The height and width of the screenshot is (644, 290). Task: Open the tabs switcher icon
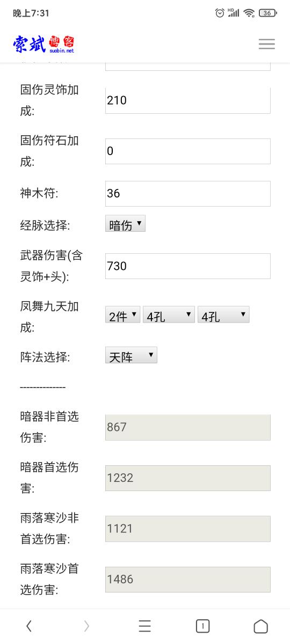202,626
